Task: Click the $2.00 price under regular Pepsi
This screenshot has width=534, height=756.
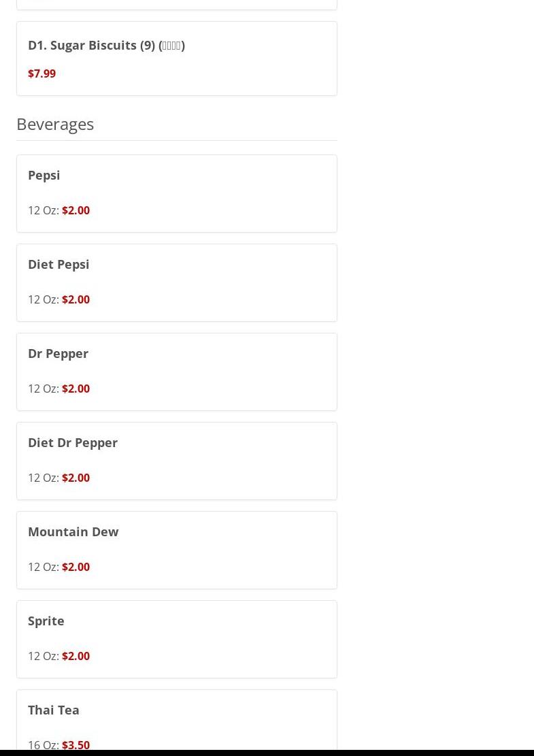Action: [x=76, y=210]
